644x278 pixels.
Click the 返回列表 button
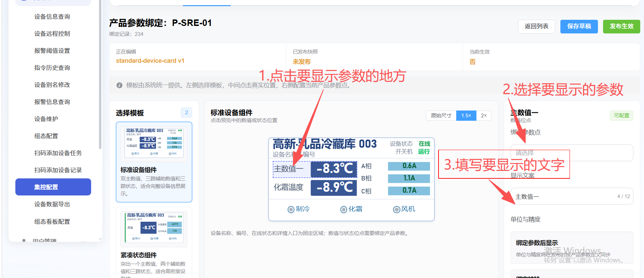[536, 26]
